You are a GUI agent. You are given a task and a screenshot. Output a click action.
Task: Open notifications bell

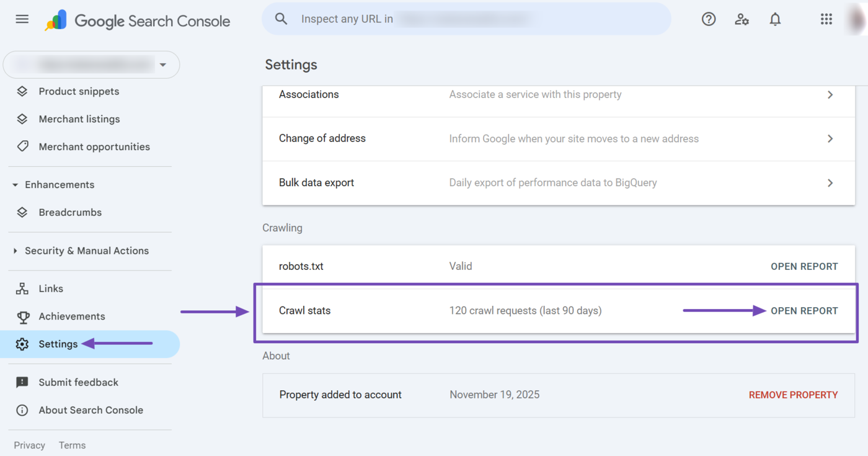775,19
